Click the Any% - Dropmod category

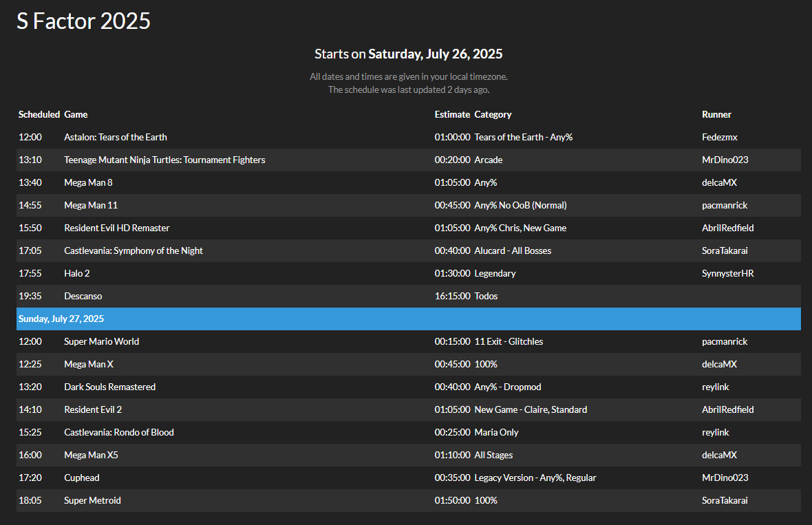click(x=508, y=387)
